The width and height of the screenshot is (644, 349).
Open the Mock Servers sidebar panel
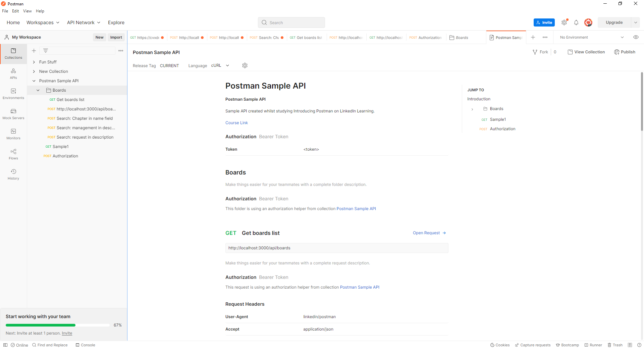click(13, 114)
